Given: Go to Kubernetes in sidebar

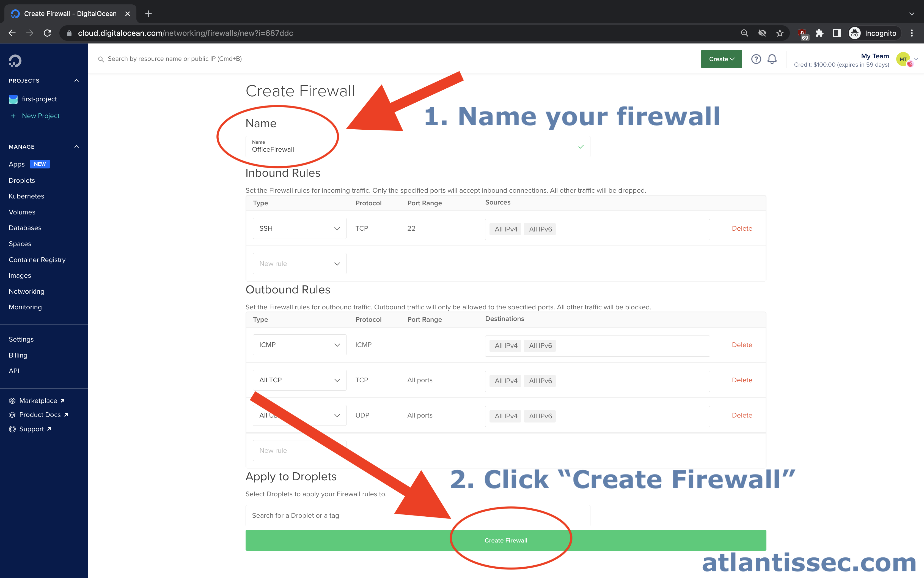Looking at the screenshot, I should click(26, 196).
